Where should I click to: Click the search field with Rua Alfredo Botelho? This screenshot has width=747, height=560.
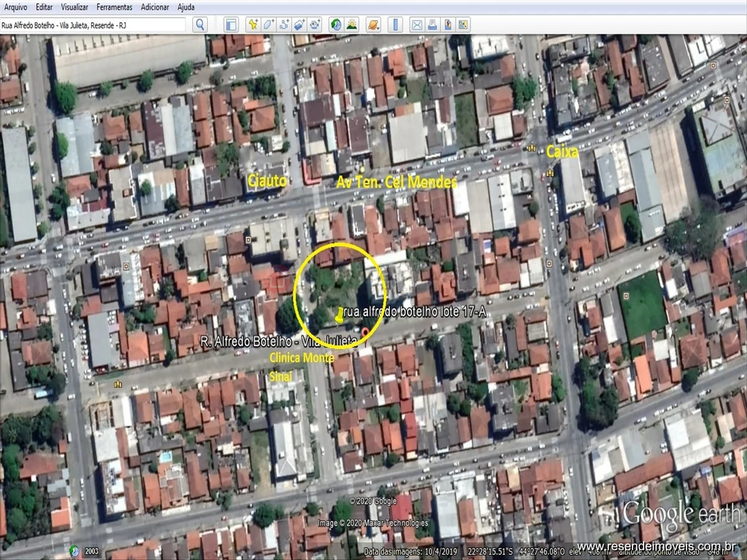[93, 25]
